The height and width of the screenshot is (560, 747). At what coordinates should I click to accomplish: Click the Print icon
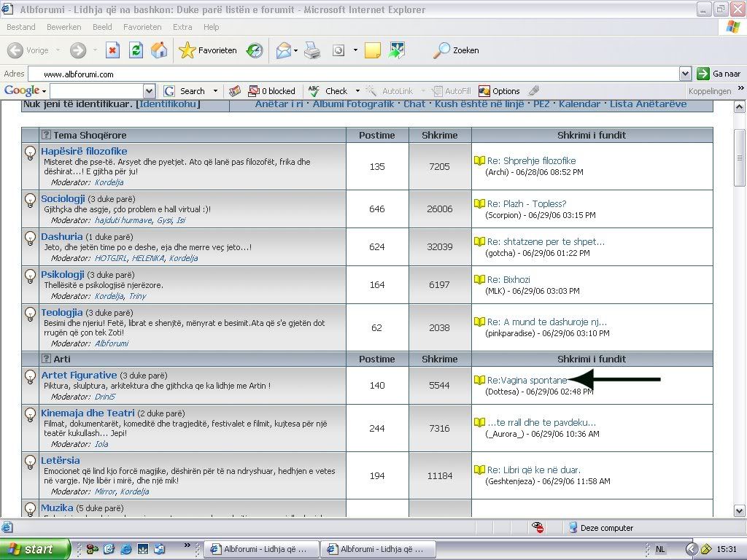pyautogui.click(x=312, y=50)
